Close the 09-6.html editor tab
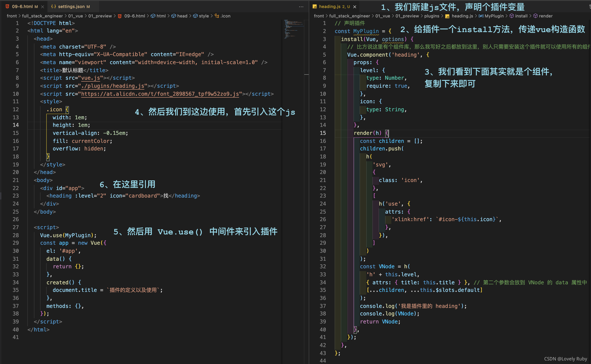Viewport: 591px width, 364px height. 42,7
